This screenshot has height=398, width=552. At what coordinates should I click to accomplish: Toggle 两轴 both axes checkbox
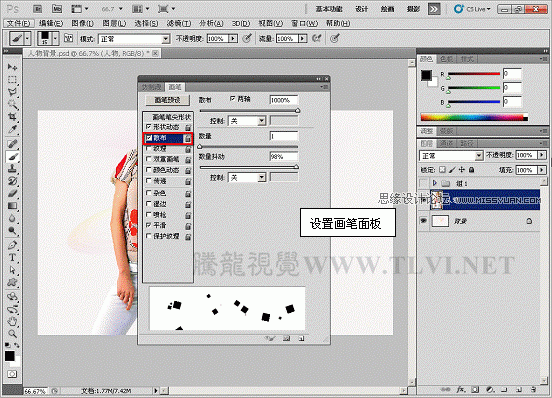point(232,99)
